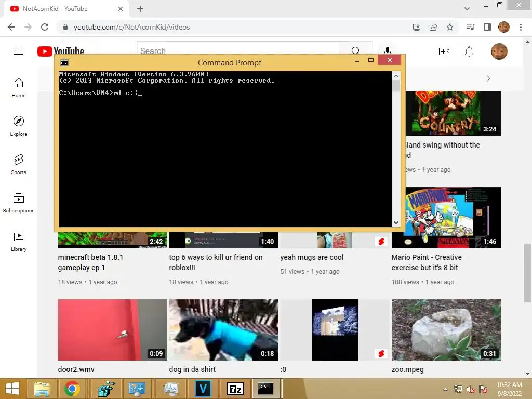
Task: Click the browser page vertical scrollbar thumb
Action: click(x=527, y=272)
